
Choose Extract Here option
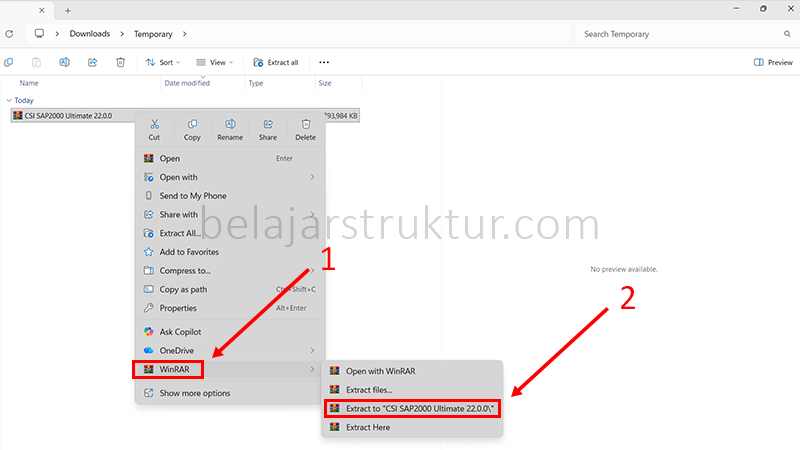(412, 428)
